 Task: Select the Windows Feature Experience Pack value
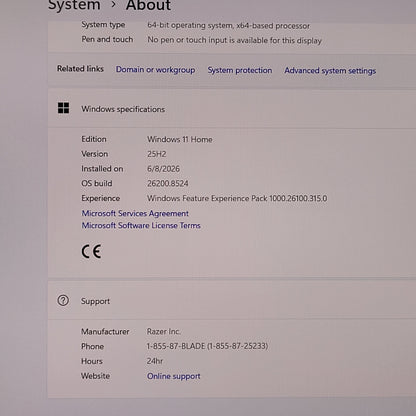[x=237, y=198]
